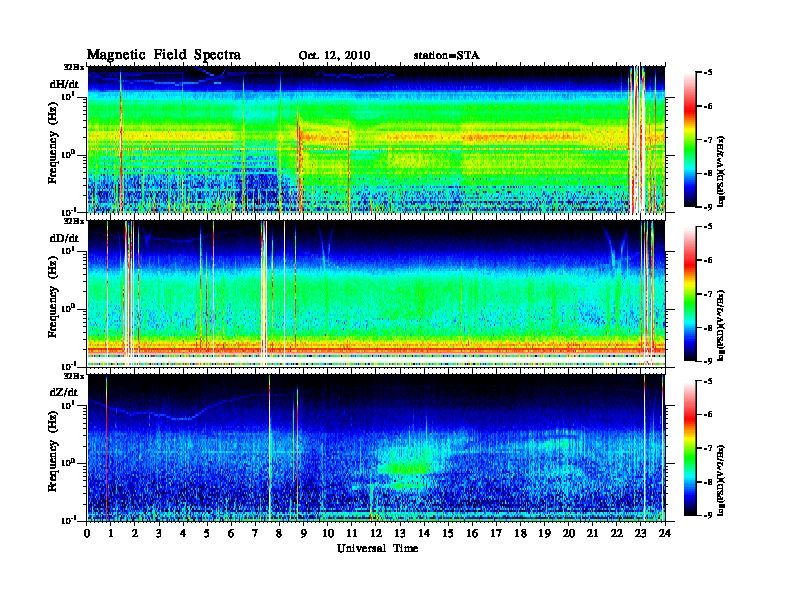
Task: Click the log(PSD) label beside dH/dt color scale
Action: pyautogui.click(x=722, y=171)
